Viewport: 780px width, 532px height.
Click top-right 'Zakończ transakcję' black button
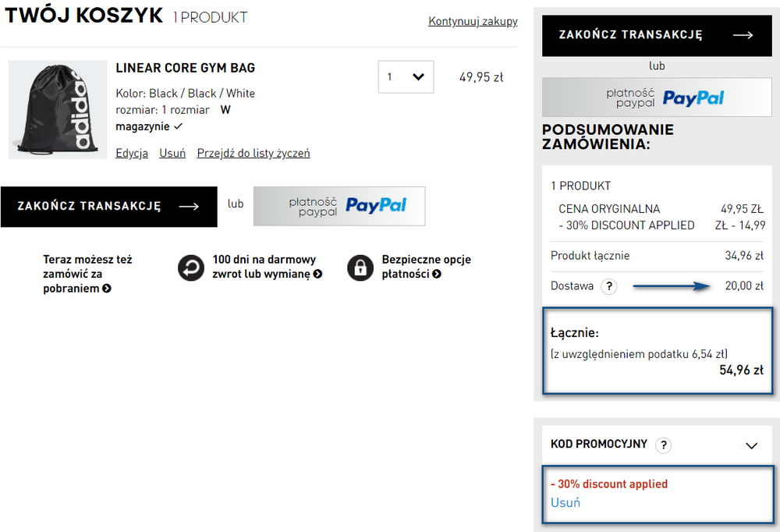click(x=657, y=35)
